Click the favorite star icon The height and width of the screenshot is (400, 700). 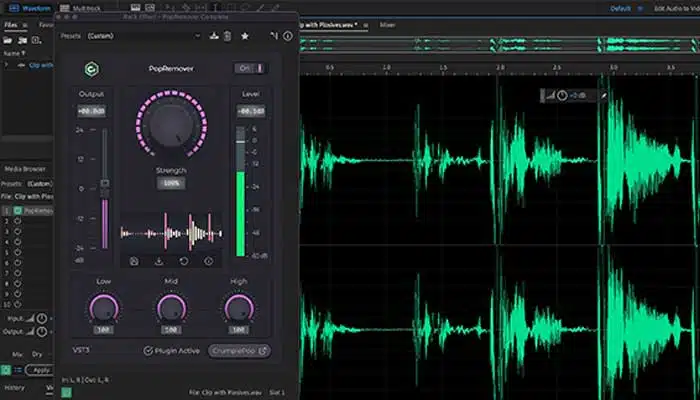click(245, 36)
